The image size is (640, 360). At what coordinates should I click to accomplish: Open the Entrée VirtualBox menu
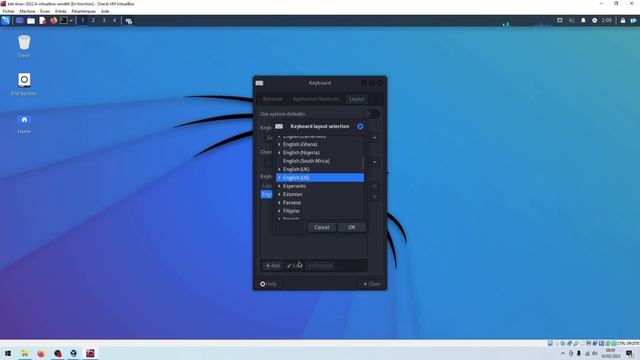pos(60,11)
